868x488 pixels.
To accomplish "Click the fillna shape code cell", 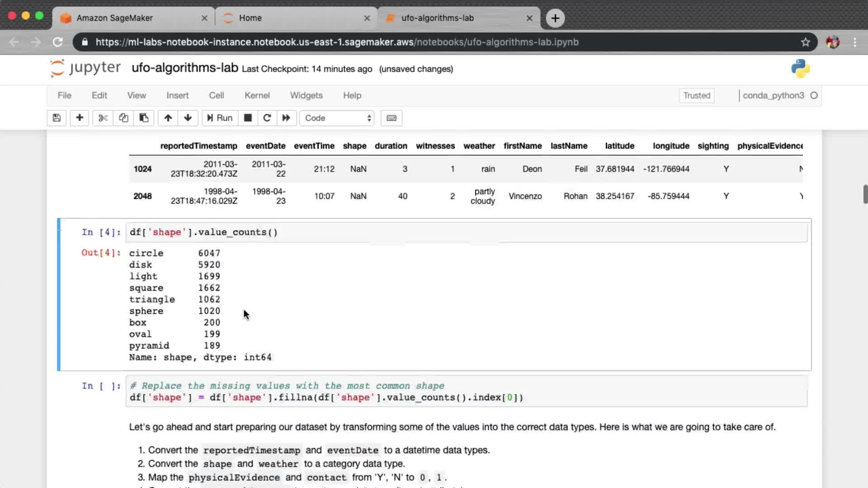I will point(466,392).
